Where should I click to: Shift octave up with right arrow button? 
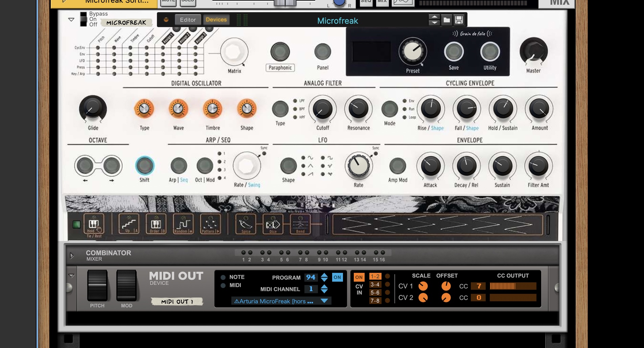[x=112, y=166]
